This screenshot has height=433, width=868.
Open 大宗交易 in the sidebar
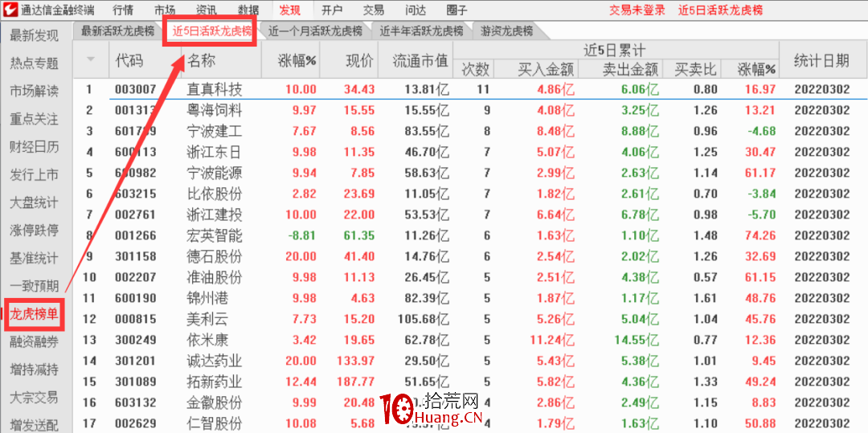34,397
